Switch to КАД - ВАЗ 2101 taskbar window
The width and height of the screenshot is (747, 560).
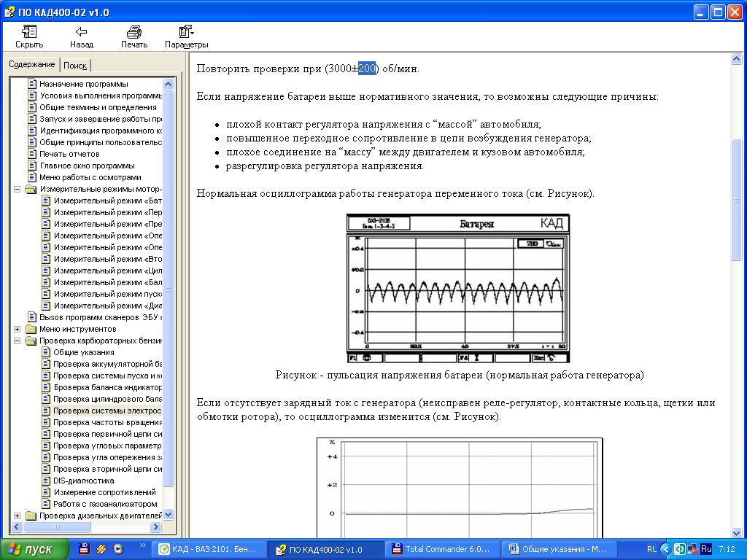pyautogui.click(x=208, y=550)
